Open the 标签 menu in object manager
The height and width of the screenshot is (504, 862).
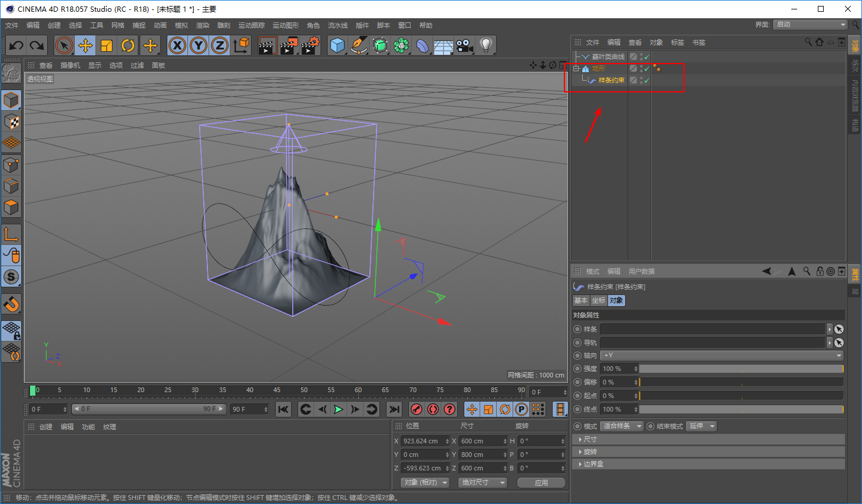(x=678, y=42)
